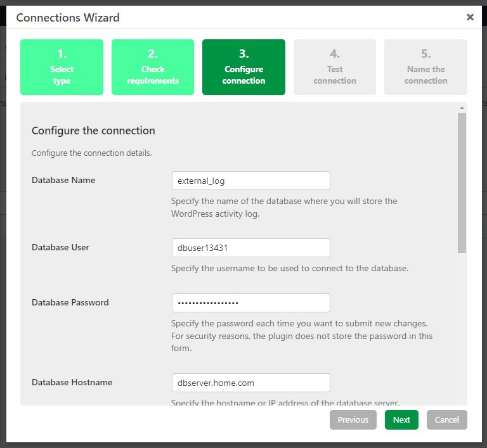The image size is (487, 448).
Task: Open step 5 Name the connection
Action: click(425, 67)
